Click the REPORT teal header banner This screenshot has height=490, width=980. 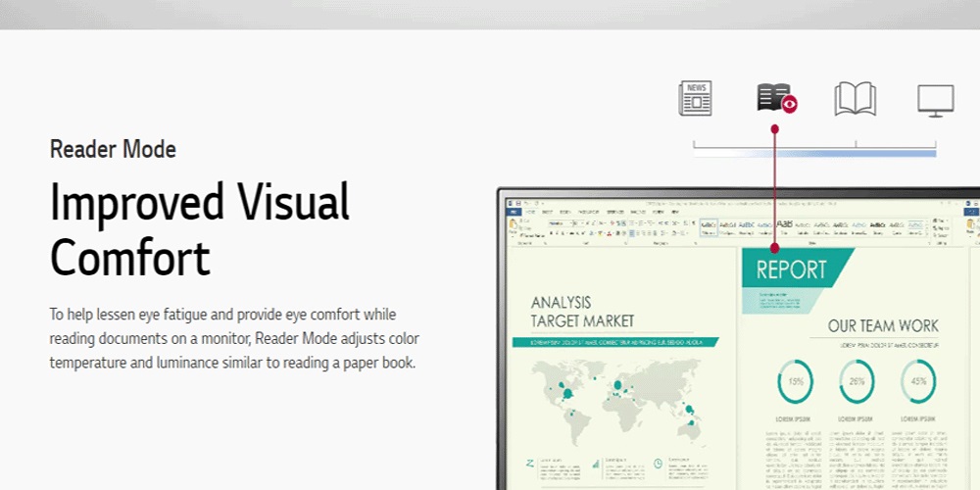[x=792, y=269]
